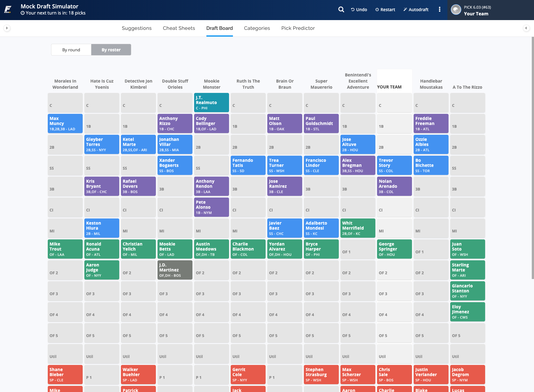Select the J.D. Martinez gray card
Image resolution: width=534 pixels, height=392 pixels.
(x=175, y=270)
